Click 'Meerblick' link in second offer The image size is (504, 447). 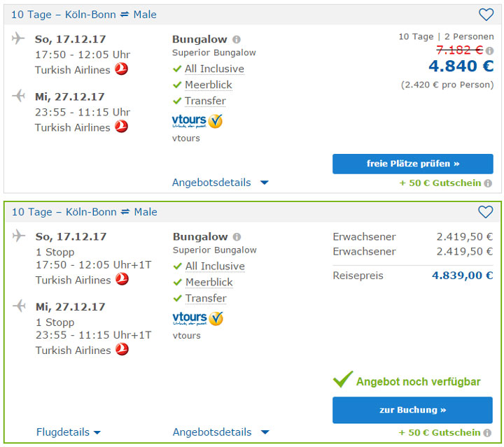pyautogui.click(x=209, y=282)
